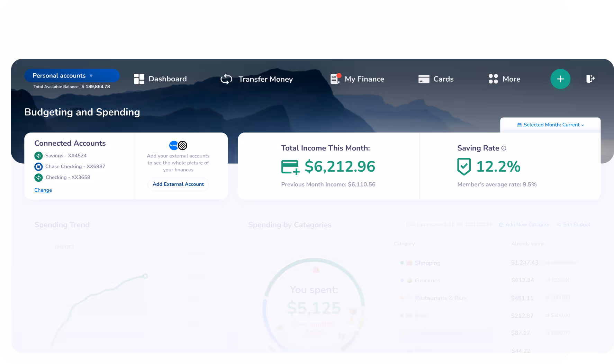Viewport: 614px width, 364px height.
Task: Click the blue external bank logo
Action: (x=173, y=145)
